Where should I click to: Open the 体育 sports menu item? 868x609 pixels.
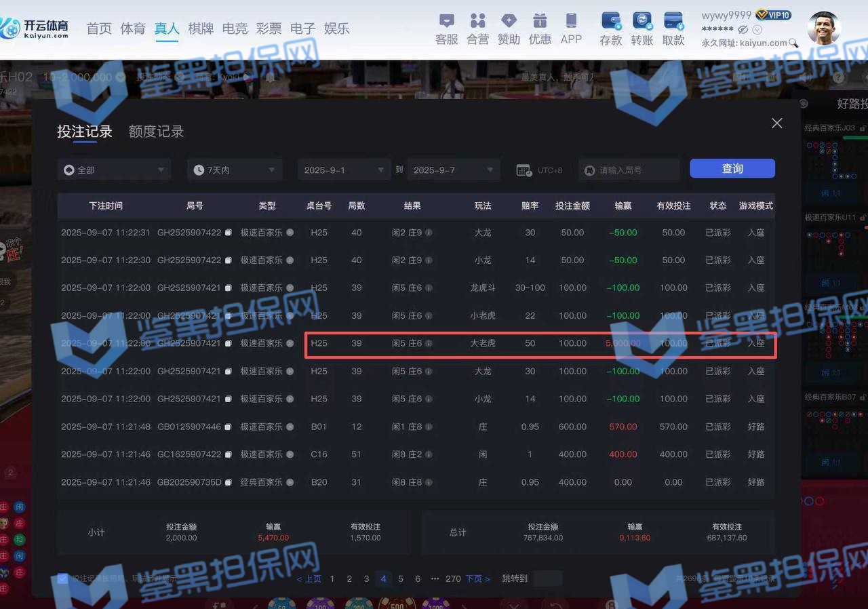point(133,28)
